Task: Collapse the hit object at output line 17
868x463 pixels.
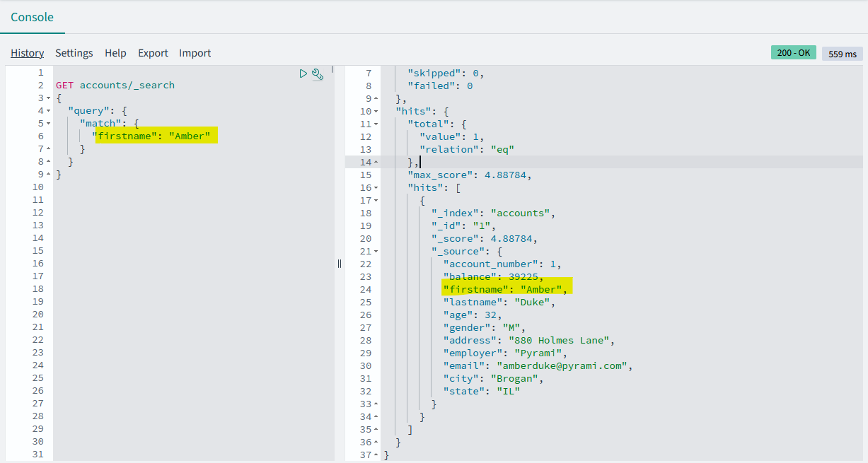Action: [x=376, y=201]
